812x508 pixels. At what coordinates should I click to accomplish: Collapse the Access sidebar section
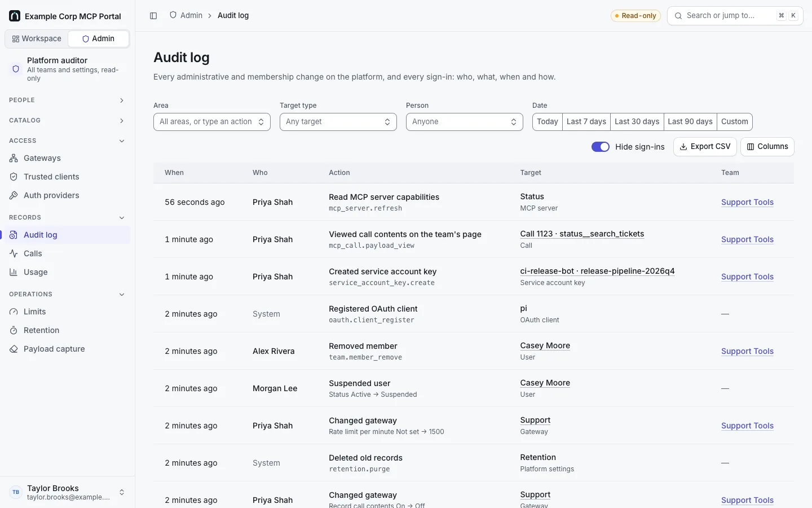[67, 141]
